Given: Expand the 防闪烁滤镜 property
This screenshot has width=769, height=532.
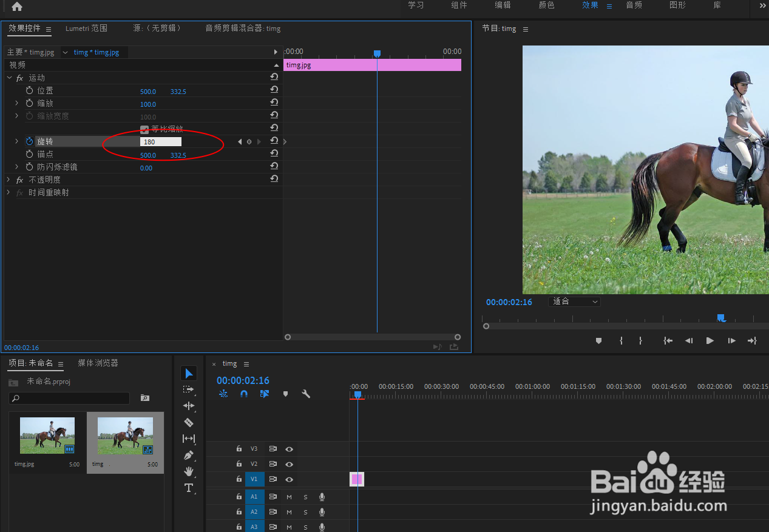Looking at the screenshot, I should click(x=17, y=167).
